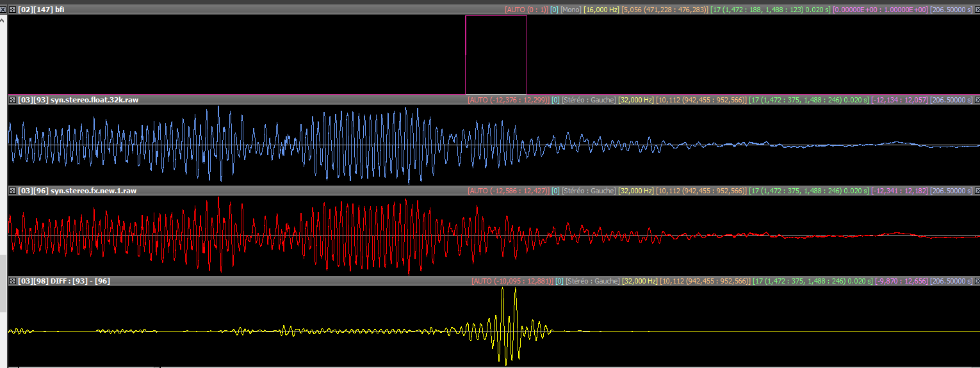
Task: Click the 206.50000 s duration on syn.stereo.fx.new.1.raw track
Action: click(951, 191)
